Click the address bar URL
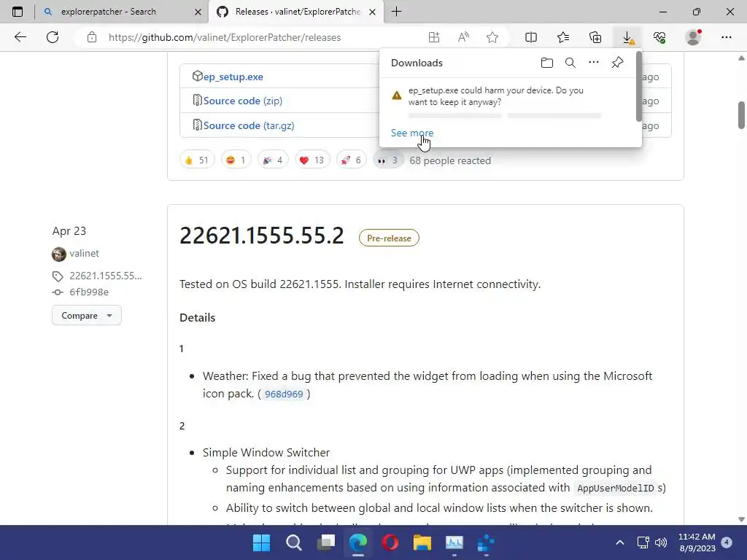This screenshot has height=560, width=747. click(225, 37)
